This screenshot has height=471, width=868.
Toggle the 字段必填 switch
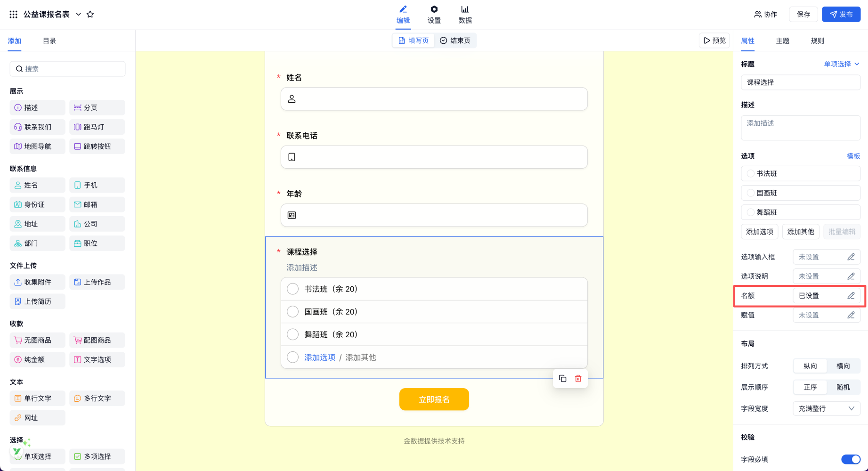click(850, 459)
